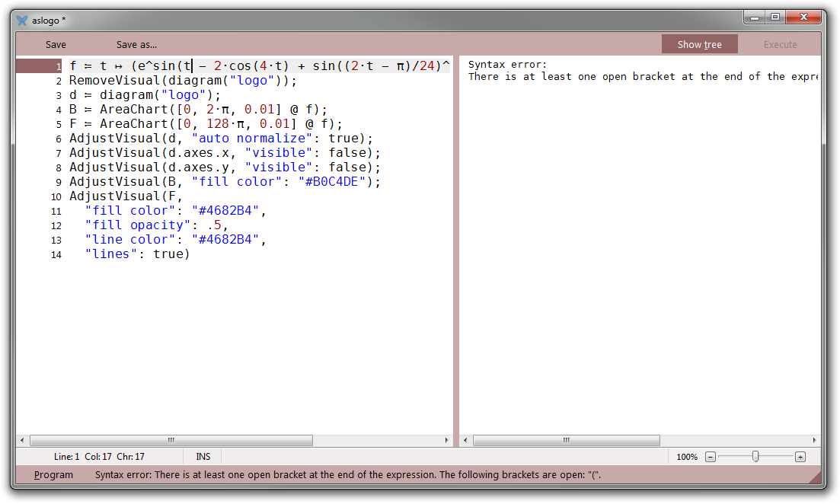Viewport: 840px width, 504px height.
Task: Click the resize grip in bottom-right corner
Action: coord(816,477)
